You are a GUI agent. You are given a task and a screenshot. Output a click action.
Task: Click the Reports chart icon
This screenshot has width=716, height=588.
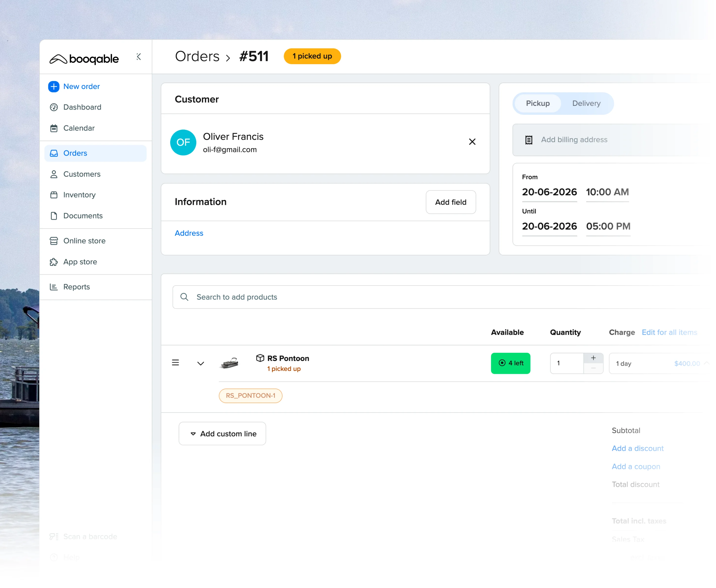click(53, 287)
